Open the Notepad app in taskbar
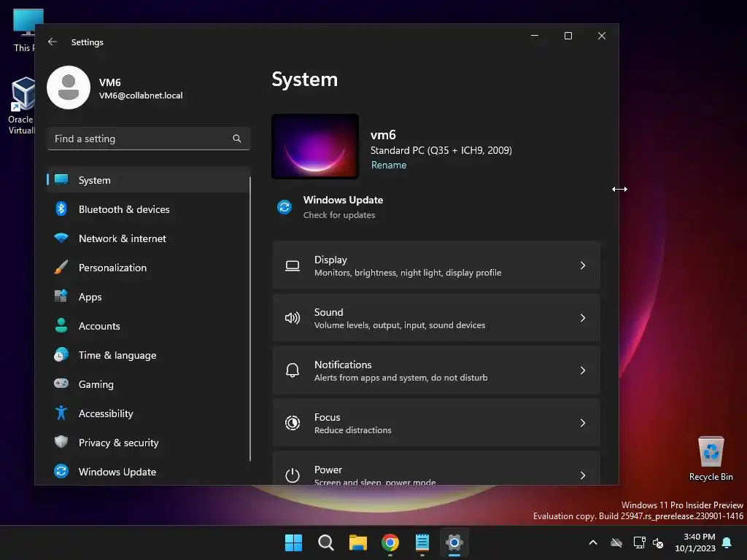 coord(422,542)
